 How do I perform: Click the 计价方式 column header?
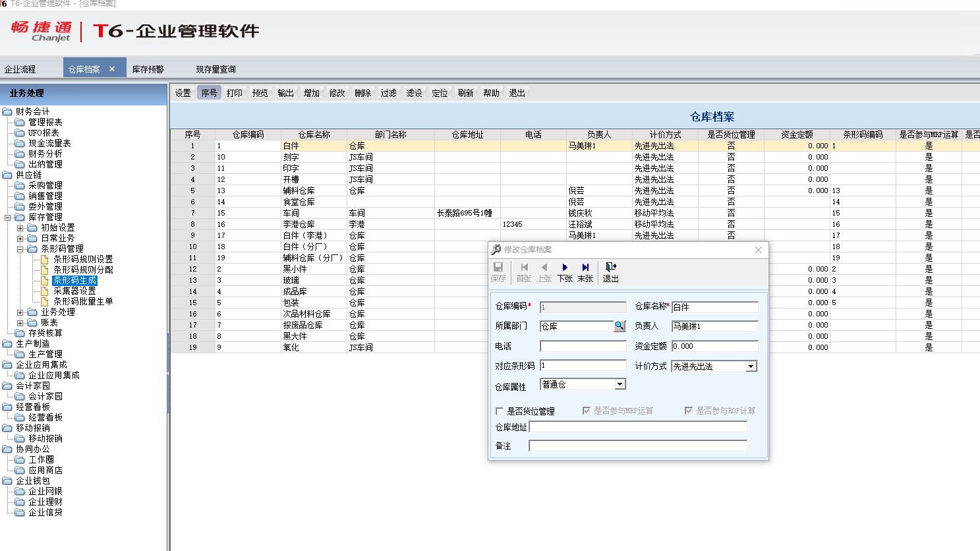click(x=666, y=134)
